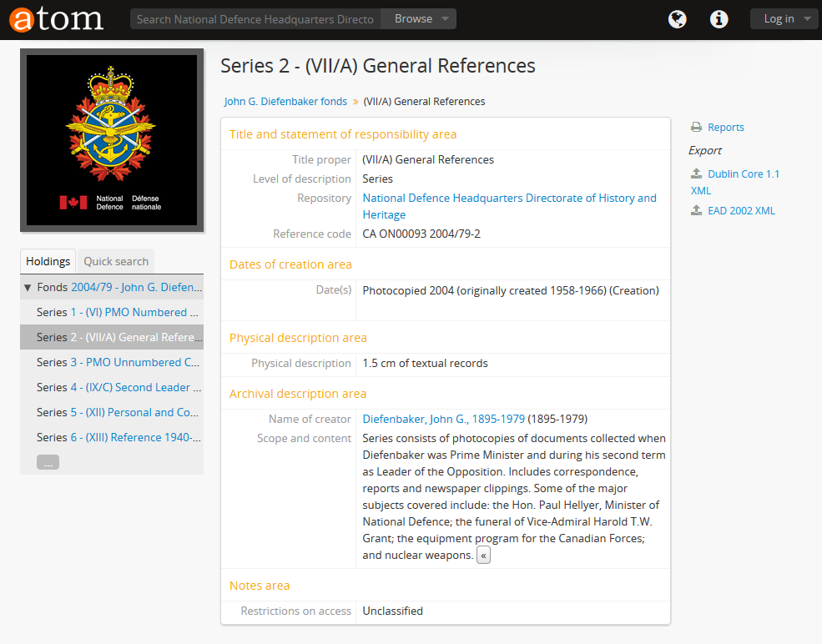Open the Log in dropdown
The width and height of the screenshot is (822, 644).
coord(782,18)
